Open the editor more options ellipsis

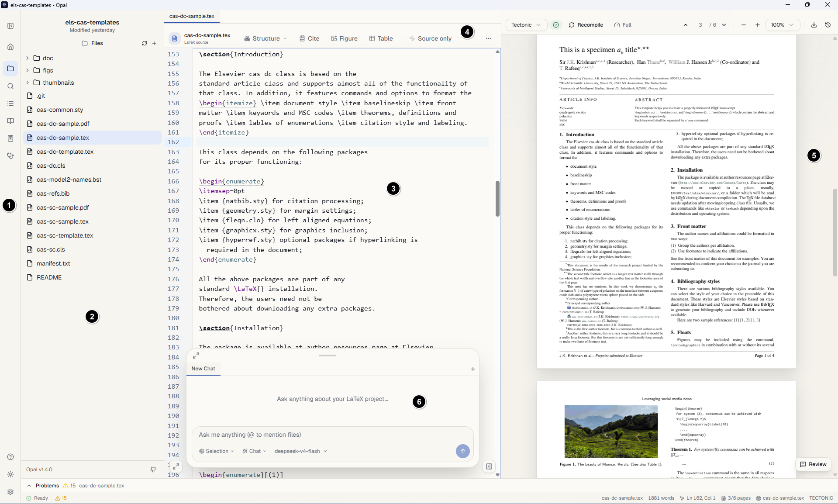[x=489, y=38]
